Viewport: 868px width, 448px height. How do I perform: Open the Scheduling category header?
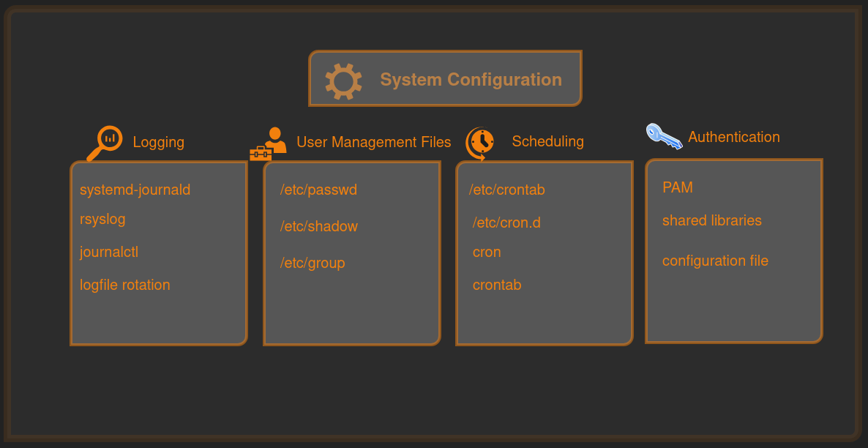click(547, 141)
